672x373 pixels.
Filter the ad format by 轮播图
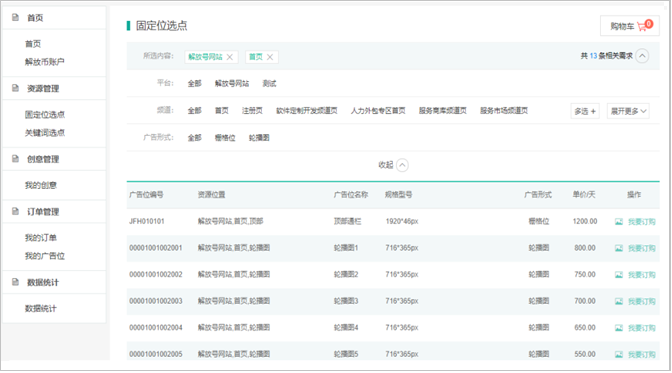259,138
